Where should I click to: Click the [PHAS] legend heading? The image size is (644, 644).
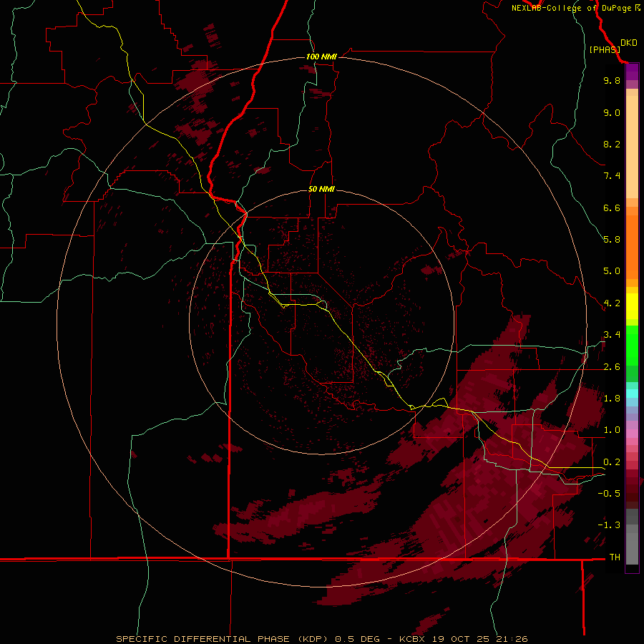point(605,49)
